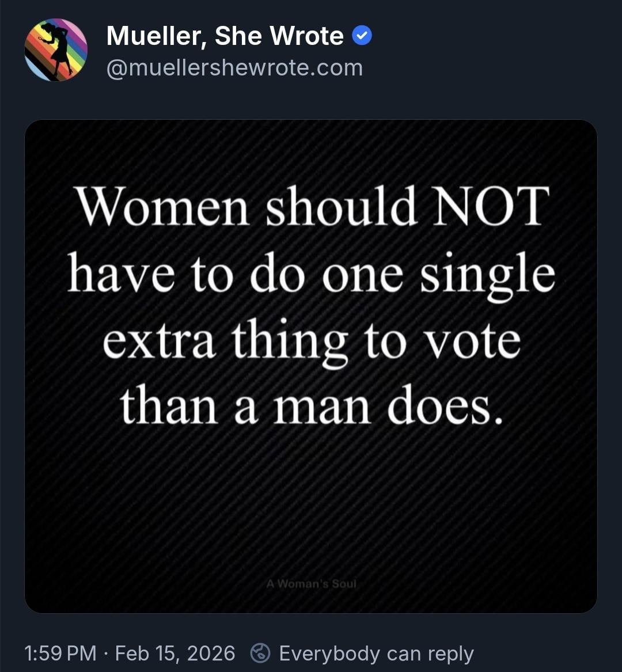Screen dimensions: 622x672
Task: Click the word have in the quote
Action: click(120, 274)
